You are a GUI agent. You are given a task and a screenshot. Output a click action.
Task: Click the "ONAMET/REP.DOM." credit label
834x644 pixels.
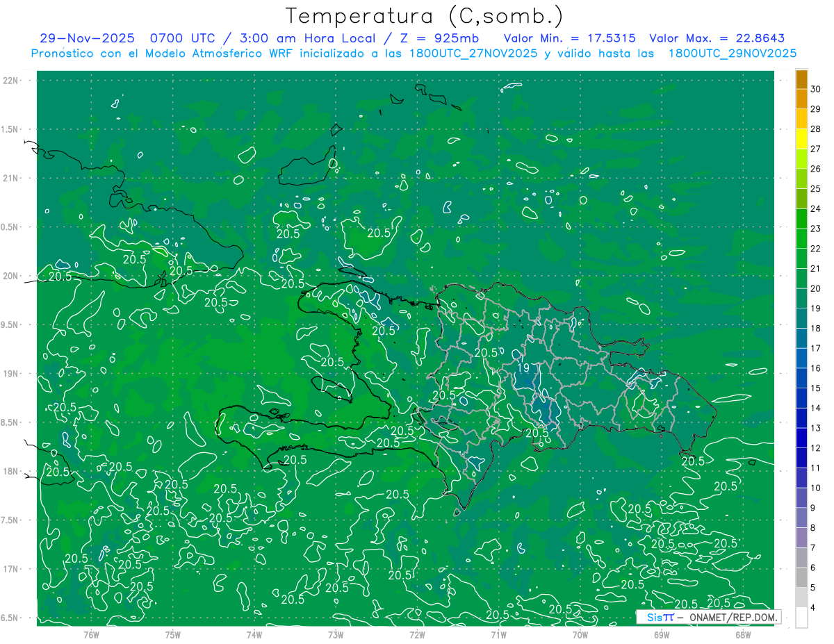pyautogui.click(x=733, y=617)
